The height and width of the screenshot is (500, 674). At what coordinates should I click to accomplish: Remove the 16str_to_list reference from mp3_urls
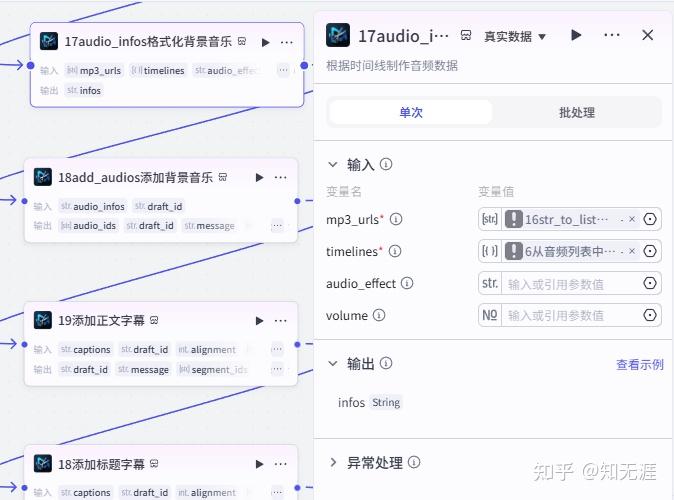[632, 219]
